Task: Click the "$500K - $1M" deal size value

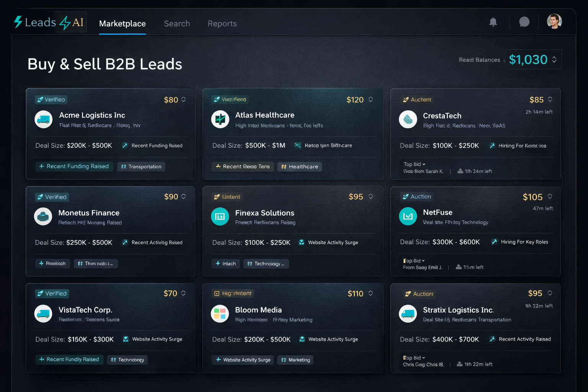Action: [265, 145]
